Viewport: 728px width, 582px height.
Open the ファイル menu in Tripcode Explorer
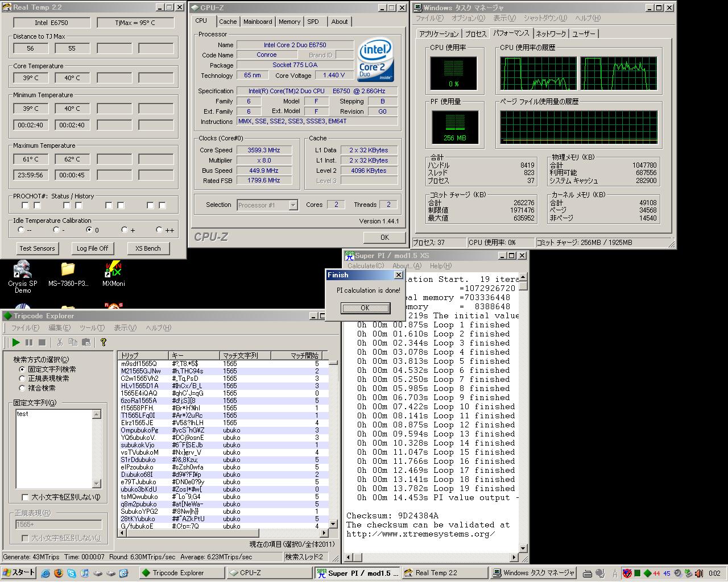[x=25, y=328]
